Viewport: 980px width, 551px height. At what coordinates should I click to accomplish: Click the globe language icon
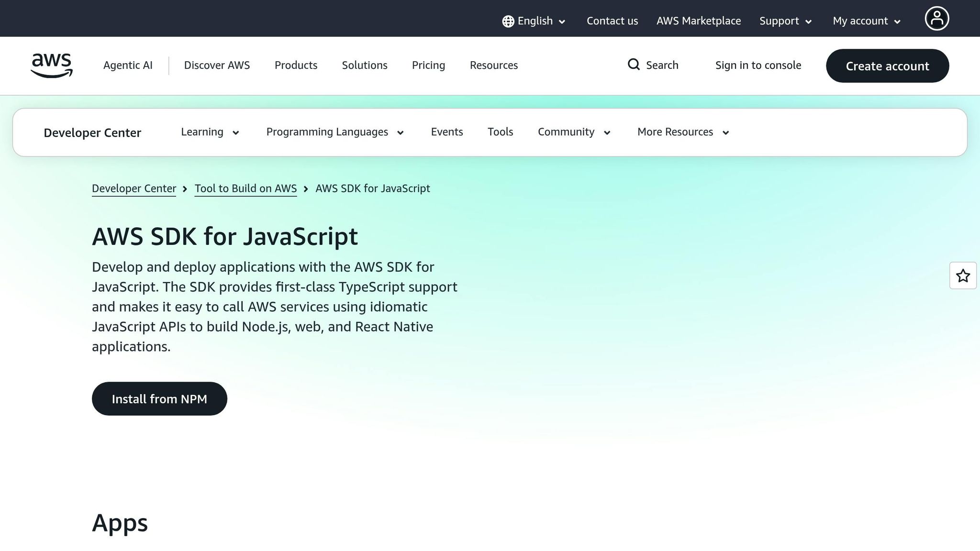pyautogui.click(x=508, y=21)
